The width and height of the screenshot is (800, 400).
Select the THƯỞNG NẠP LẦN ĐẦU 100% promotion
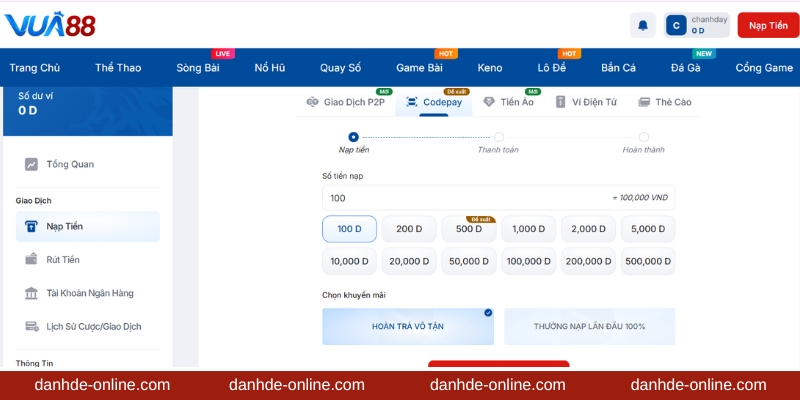click(x=589, y=326)
